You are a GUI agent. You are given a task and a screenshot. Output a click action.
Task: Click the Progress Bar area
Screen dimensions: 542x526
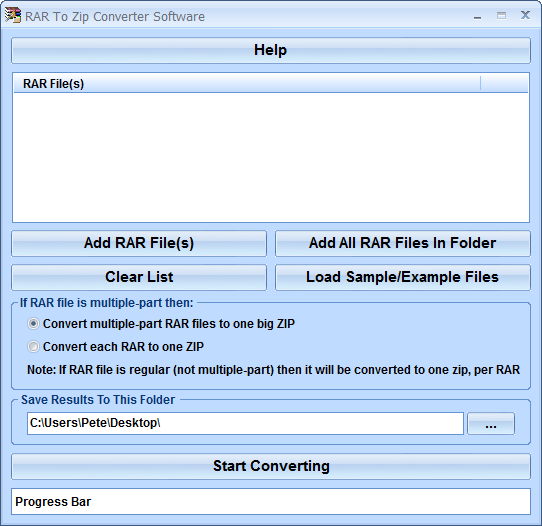(x=271, y=501)
